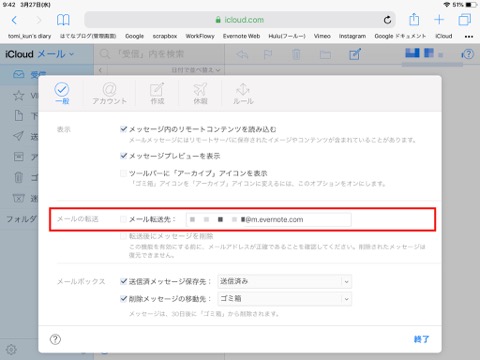
Task: Select the drafts document icon in the sidebar
Action: [x=19, y=116]
